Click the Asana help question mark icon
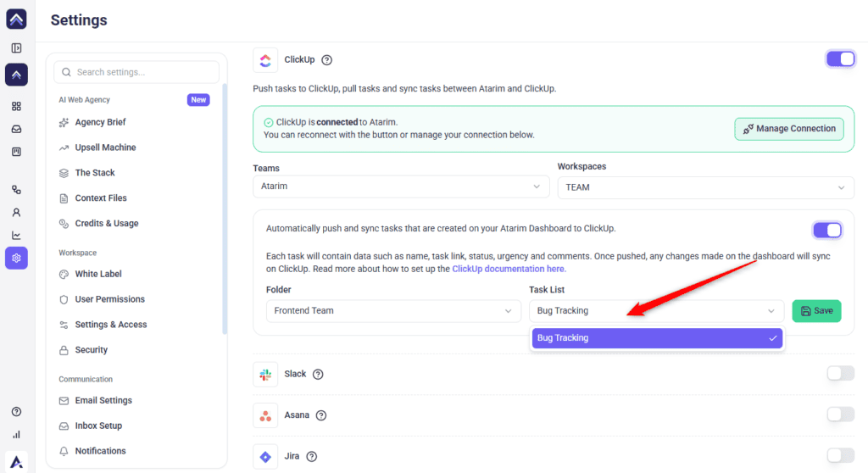Viewport: 868px width, 473px height. click(321, 415)
